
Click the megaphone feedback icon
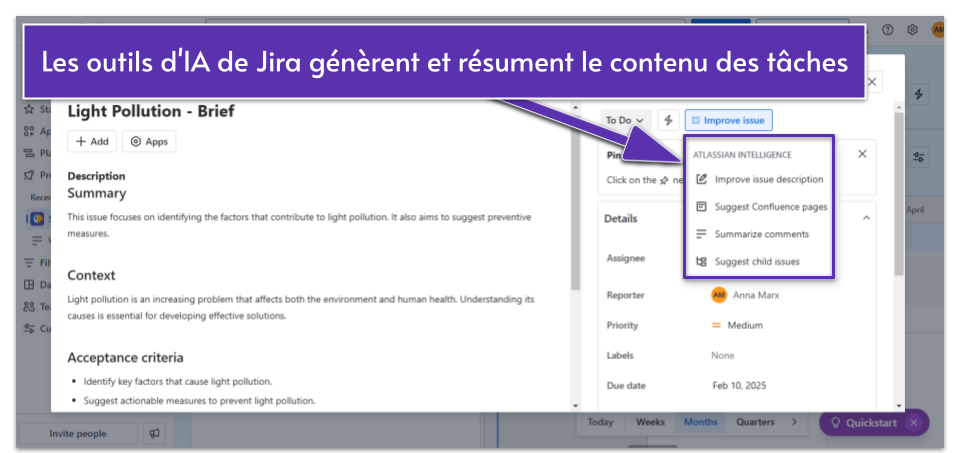point(154,433)
